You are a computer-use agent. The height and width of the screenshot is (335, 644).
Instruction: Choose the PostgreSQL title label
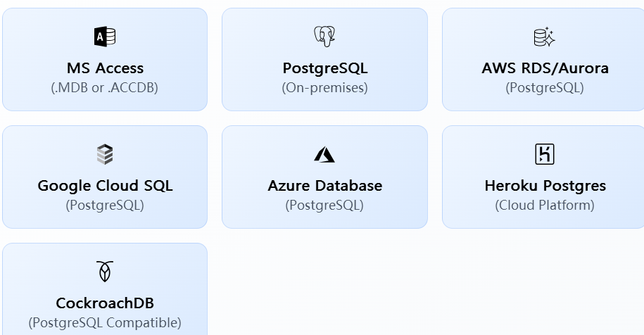tap(324, 68)
